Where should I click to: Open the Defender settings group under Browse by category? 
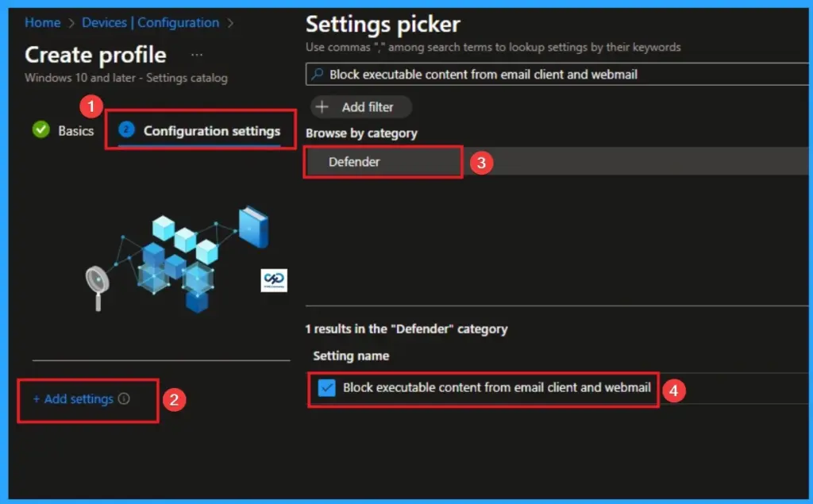point(383,162)
